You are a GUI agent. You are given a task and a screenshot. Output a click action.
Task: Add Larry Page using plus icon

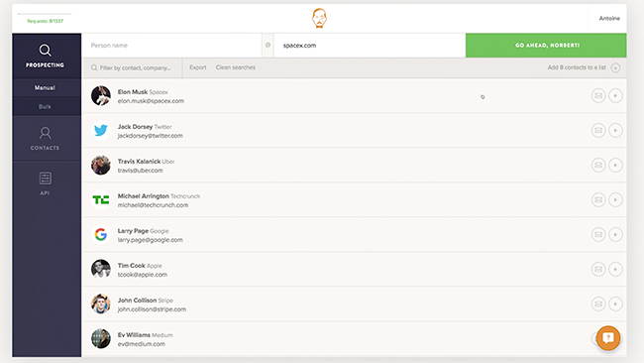[615, 234]
